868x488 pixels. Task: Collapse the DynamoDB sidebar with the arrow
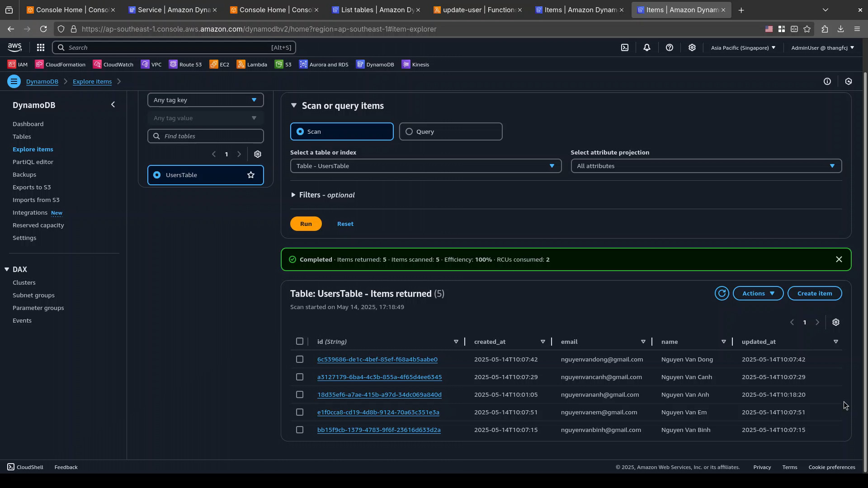click(113, 105)
